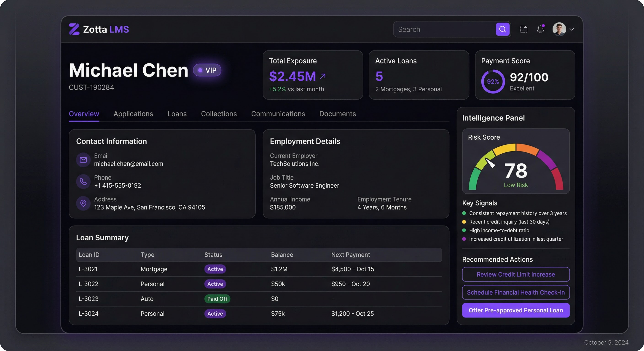Click Offer Pre-approved Personal Loan
Viewport: 644px width, 351px height.
coord(515,310)
